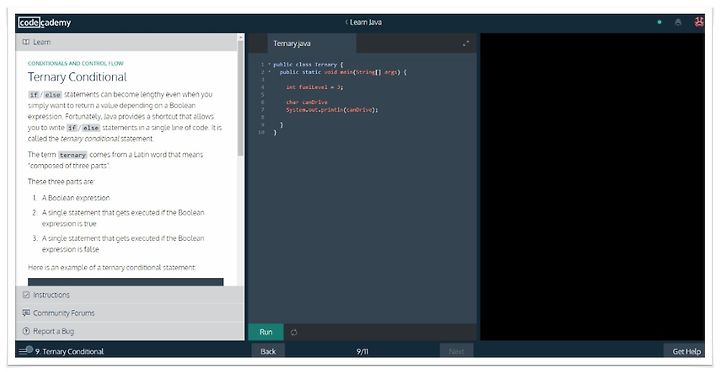Click the Community Forums chat icon
This screenshot has height=372, width=720.
(x=26, y=313)
